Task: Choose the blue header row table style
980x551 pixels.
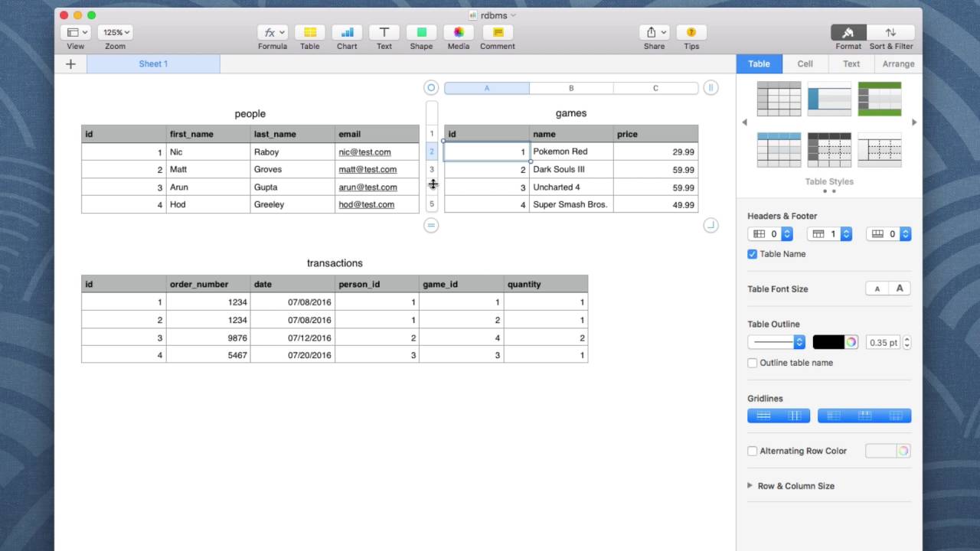Action: coord(779,149)
